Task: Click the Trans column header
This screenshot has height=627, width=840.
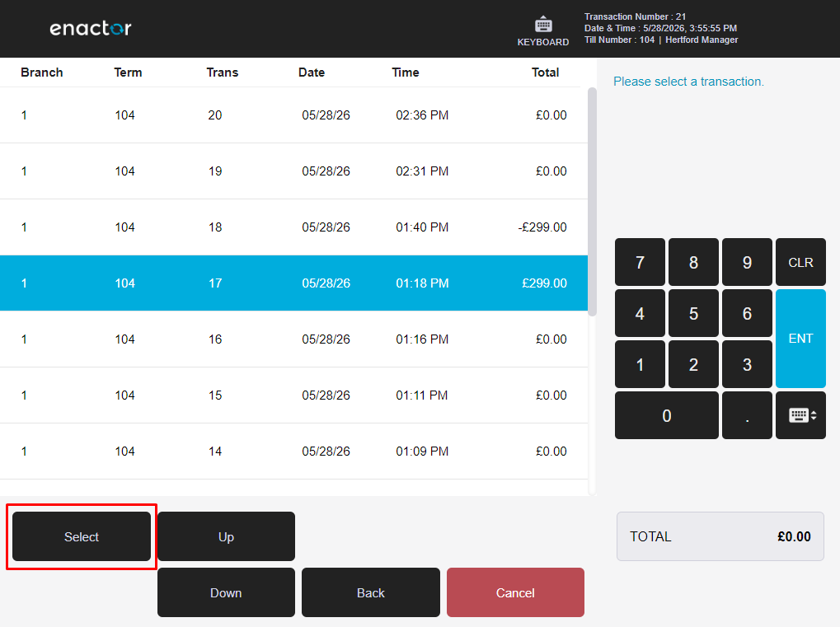Action: (x=223, y=73)
